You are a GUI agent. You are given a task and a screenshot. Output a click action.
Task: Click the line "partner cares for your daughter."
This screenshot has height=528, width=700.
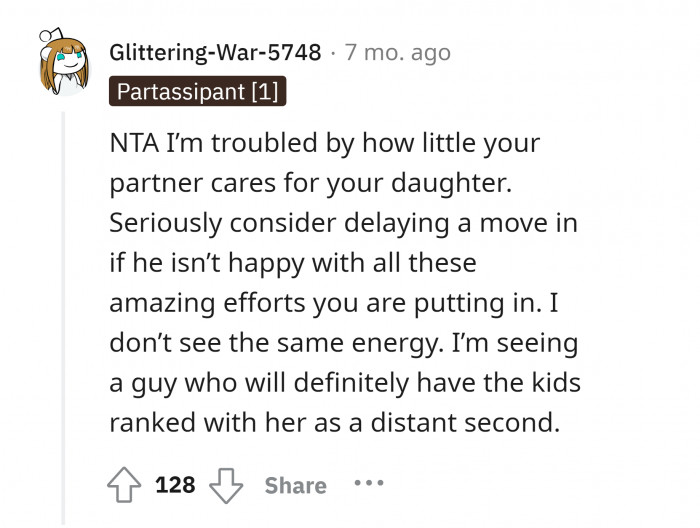(x=321, y=183)
